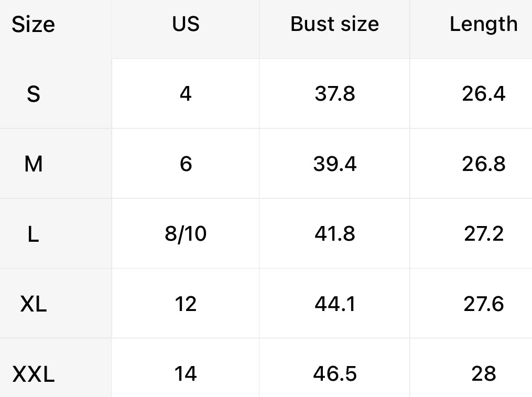
Task: Click the 27.2 length value
Action: (x=483, y=234)
